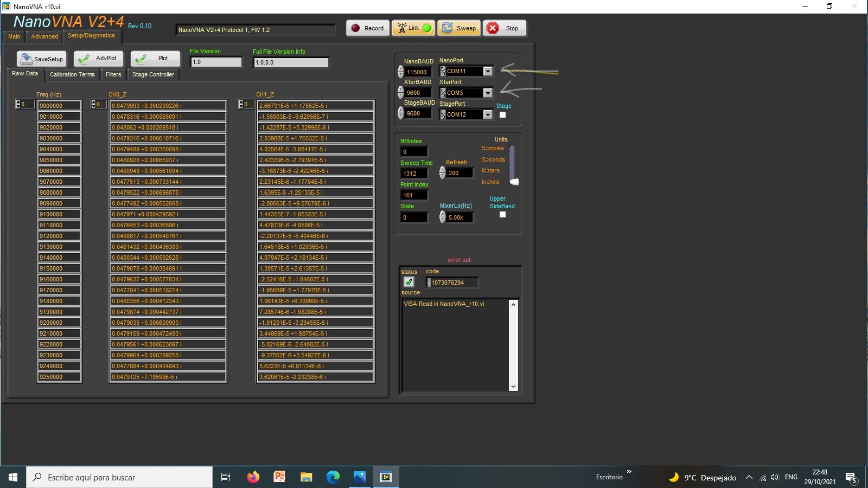
Task: Open the Filters tab
Action: (x=113, y=74)
